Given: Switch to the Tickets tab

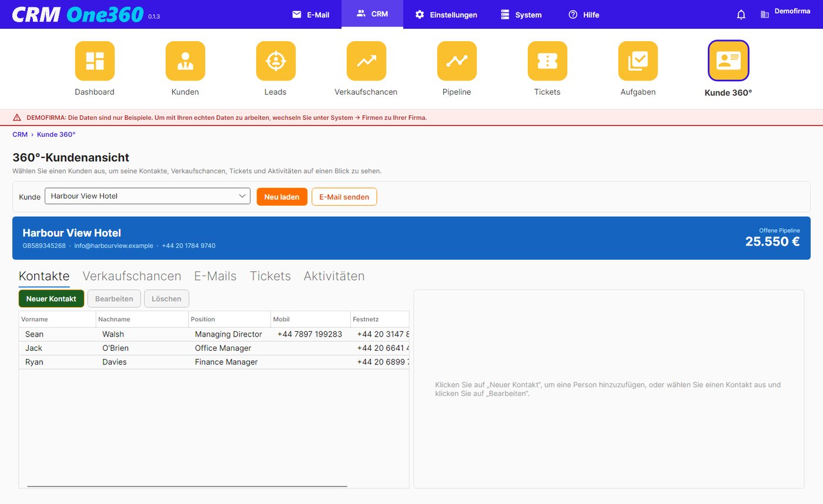Looking at the screenshot, I should [x=270, y=276].
